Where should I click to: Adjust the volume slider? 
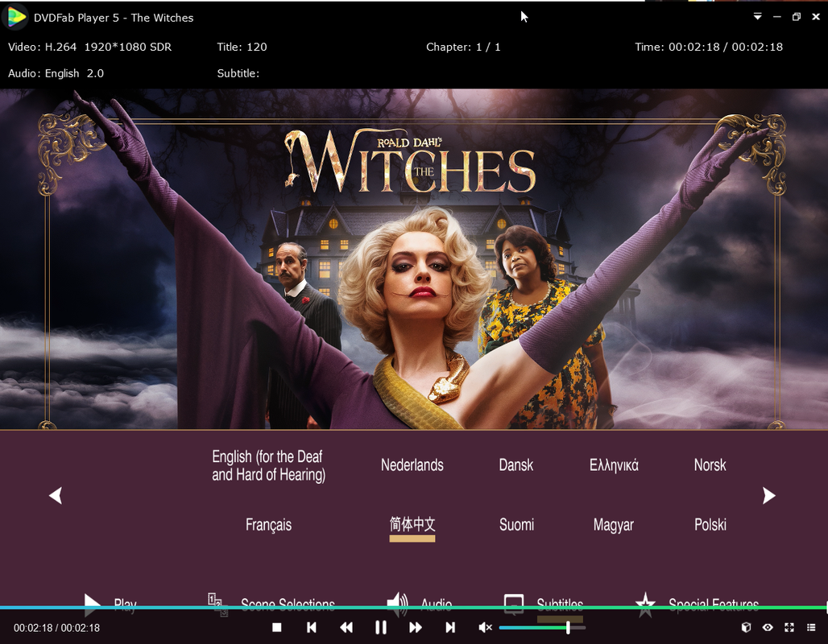pyautogui.click(x=542, y=627)
